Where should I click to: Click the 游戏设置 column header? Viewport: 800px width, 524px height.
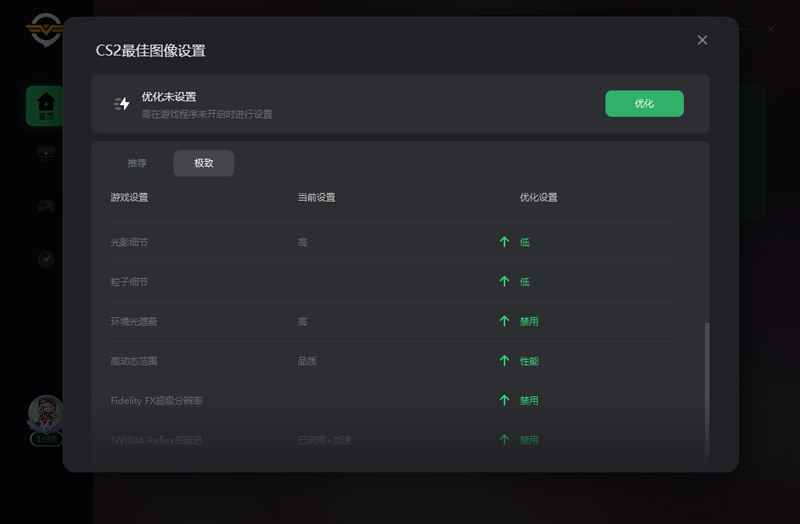tap(129, 197)
